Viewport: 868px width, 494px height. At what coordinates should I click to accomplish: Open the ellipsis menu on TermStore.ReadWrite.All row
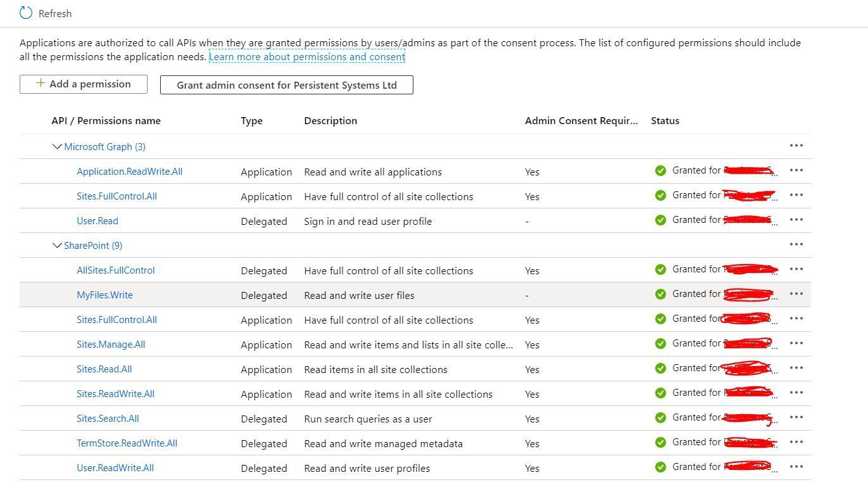click(x=796, y=442)
